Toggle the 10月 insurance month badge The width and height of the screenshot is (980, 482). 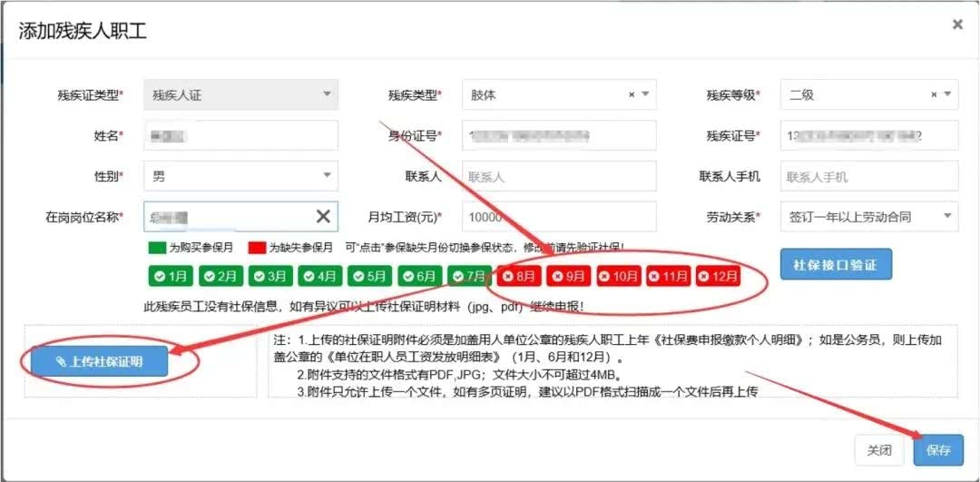click(619, 276)
